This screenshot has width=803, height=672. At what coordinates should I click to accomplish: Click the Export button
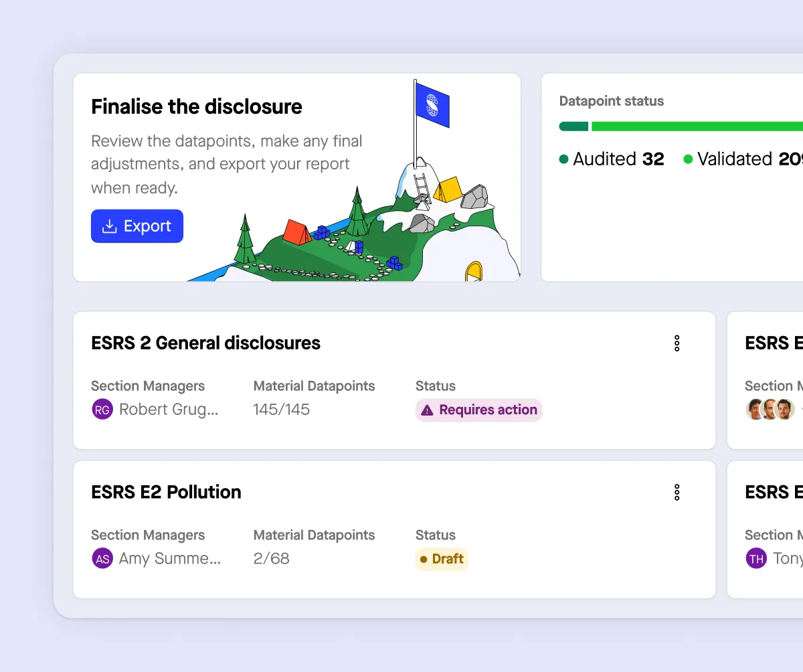(137, 226)
